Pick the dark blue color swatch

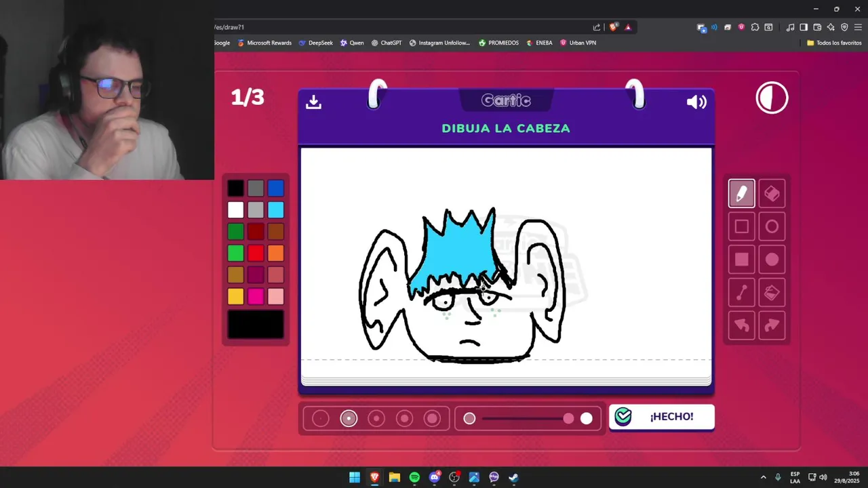[275, 188]
